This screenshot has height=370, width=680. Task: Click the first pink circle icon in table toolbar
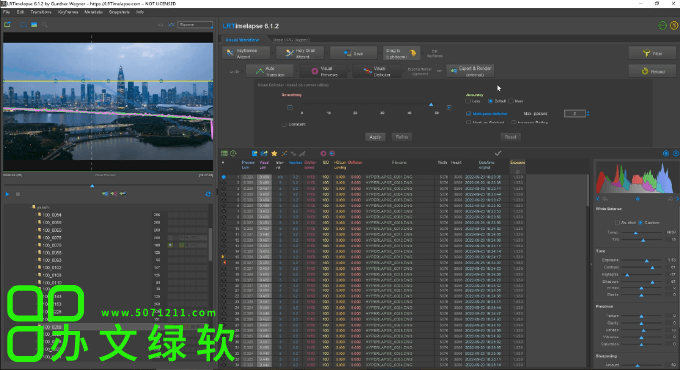click(x=323, y=154)
